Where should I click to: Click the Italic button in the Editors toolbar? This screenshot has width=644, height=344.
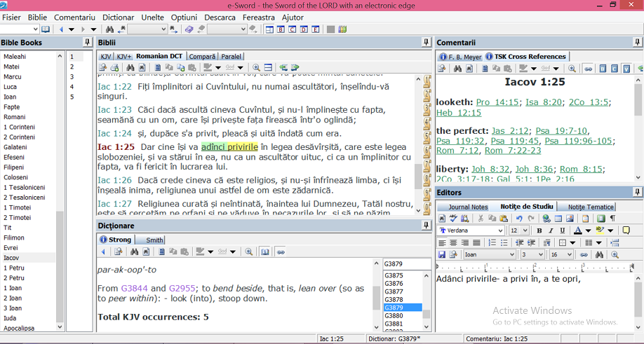[x=550, y=231]
